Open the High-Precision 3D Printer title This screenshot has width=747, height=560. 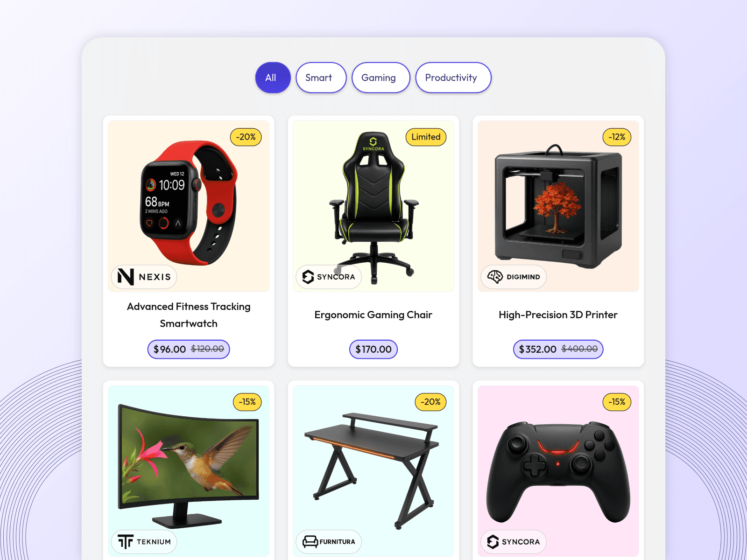[558, 315]
